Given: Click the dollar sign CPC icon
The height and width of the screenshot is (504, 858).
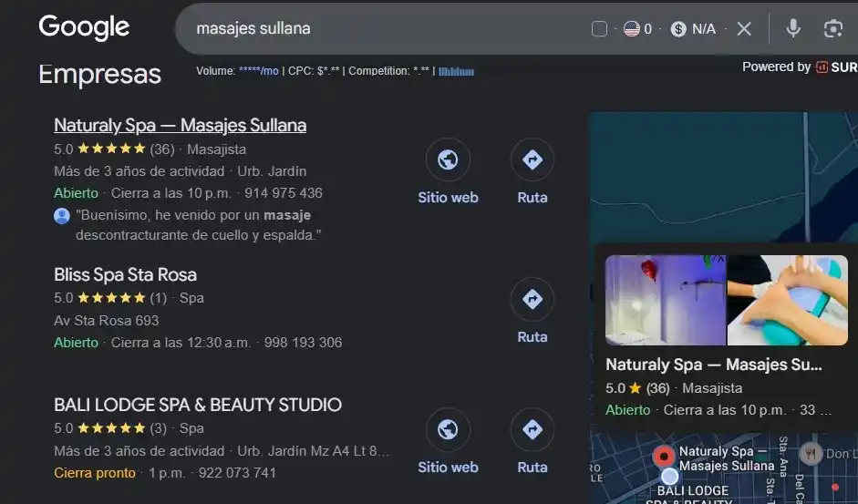Looking at the screenshot, I should point(678,28).
